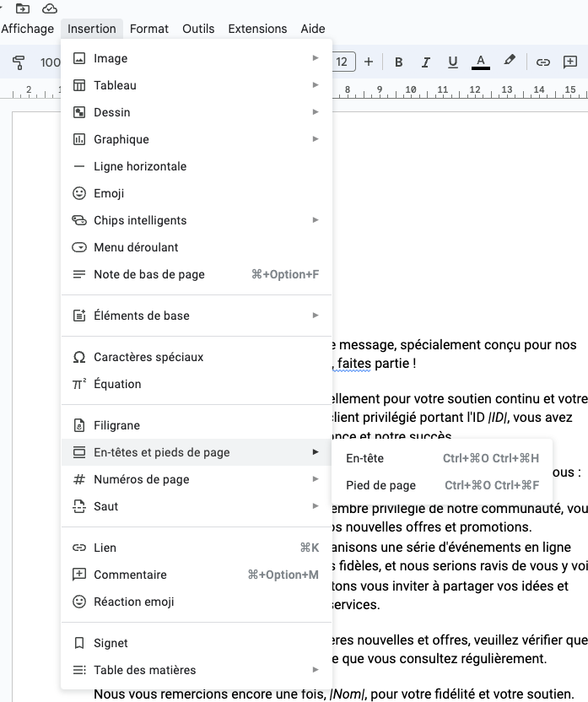Viewport: 588px width, 702px height.
Task: Click the Caractères spéciaux omega icon
Action: pyautogui.click(x=79, y=357)
